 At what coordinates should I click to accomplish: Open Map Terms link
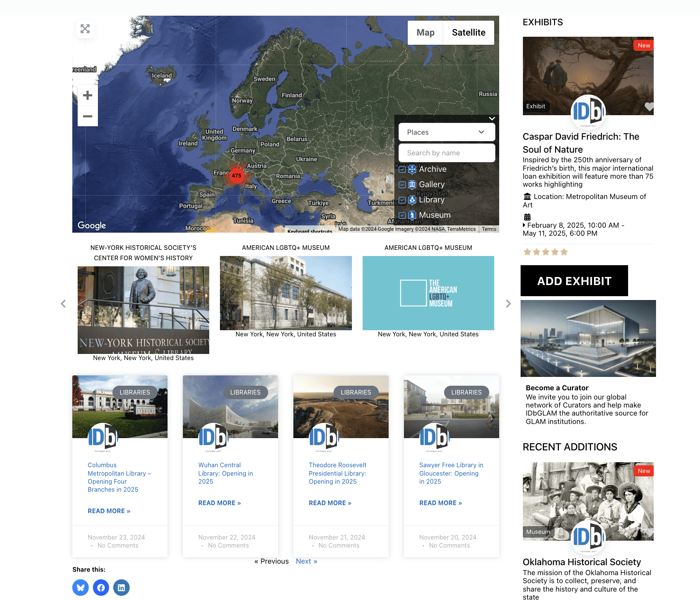[489, 229]
